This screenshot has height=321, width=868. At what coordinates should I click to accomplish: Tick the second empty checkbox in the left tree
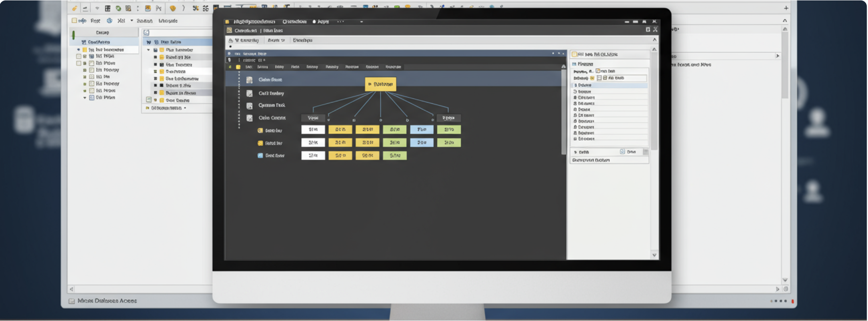(79, 63)
